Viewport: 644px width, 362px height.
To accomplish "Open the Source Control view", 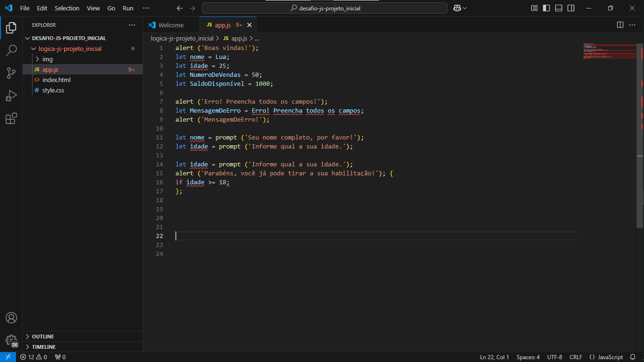I will pos(11,73).
